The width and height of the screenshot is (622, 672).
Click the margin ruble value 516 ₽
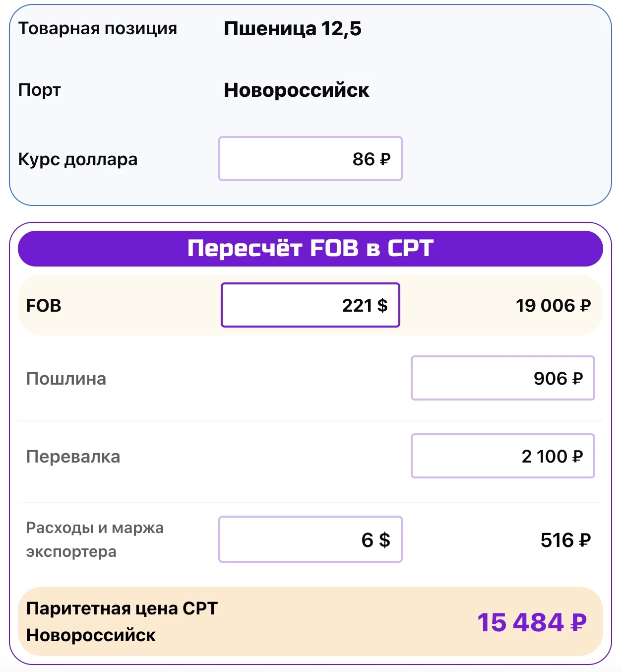[x=565, y=540]
